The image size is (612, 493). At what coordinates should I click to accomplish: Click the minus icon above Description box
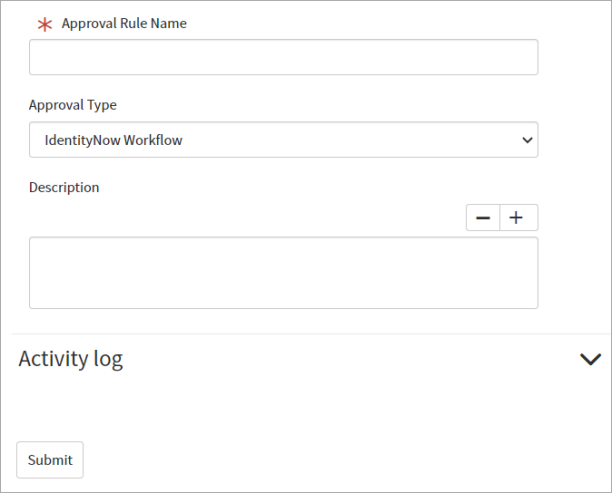coord(483,218)
